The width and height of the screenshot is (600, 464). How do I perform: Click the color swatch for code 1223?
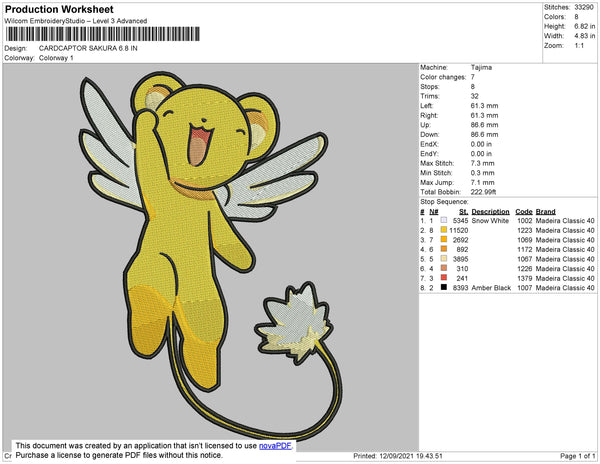pyautogui.click(x=444, y=230)
